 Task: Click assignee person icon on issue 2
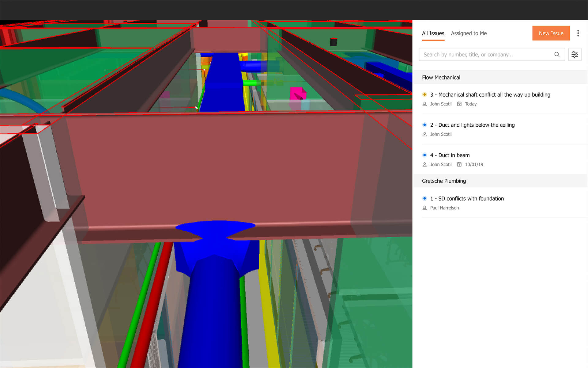click(424, 134)
